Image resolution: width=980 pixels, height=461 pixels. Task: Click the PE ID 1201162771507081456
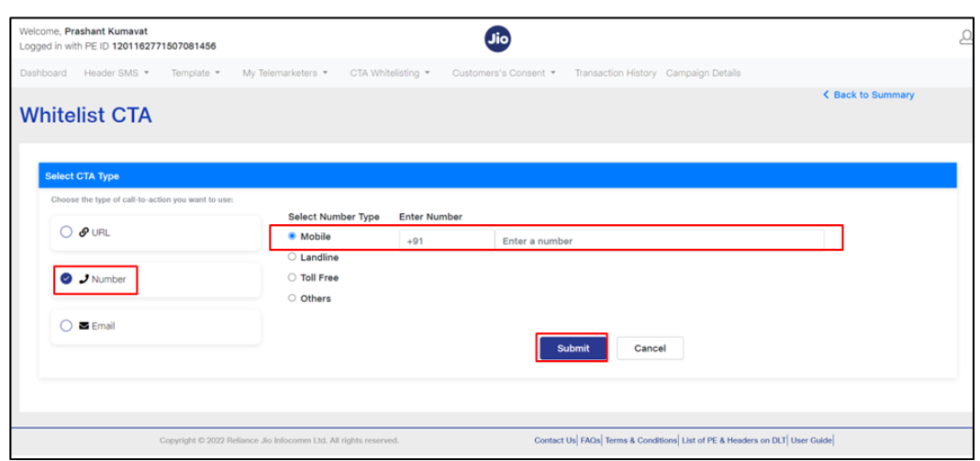click(163, 46)
